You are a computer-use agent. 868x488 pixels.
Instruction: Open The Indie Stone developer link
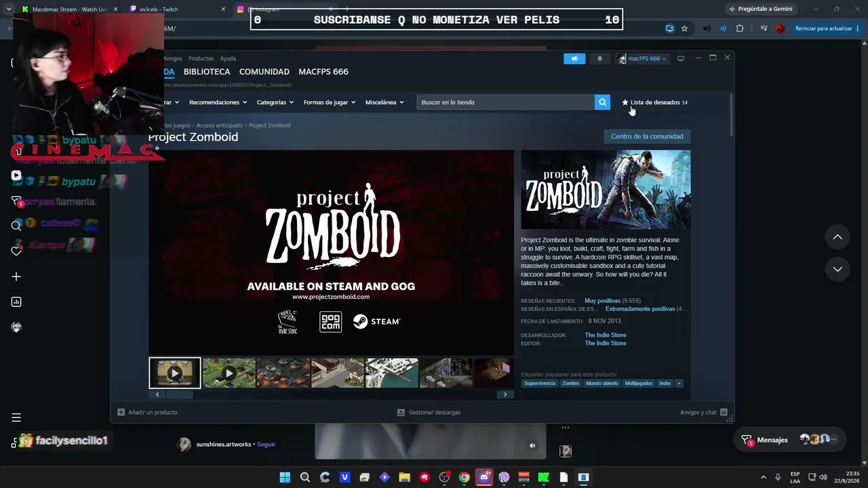[x=606, y=335]
